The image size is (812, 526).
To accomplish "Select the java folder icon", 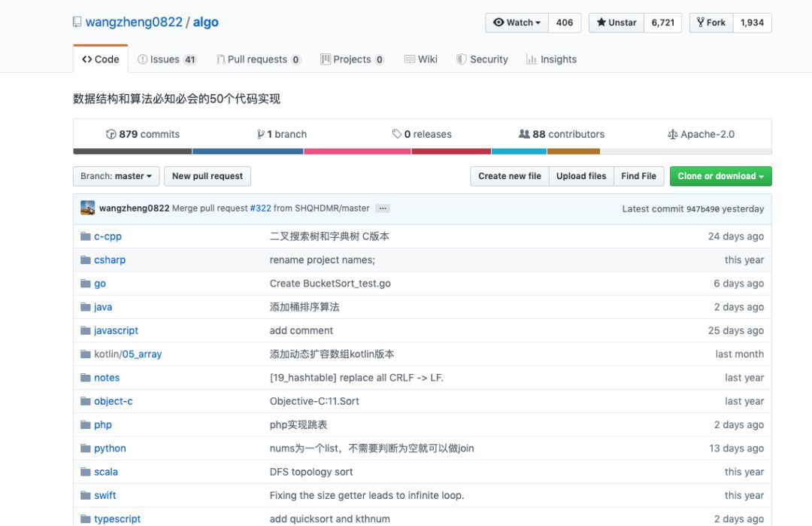I will coord(85,307).
